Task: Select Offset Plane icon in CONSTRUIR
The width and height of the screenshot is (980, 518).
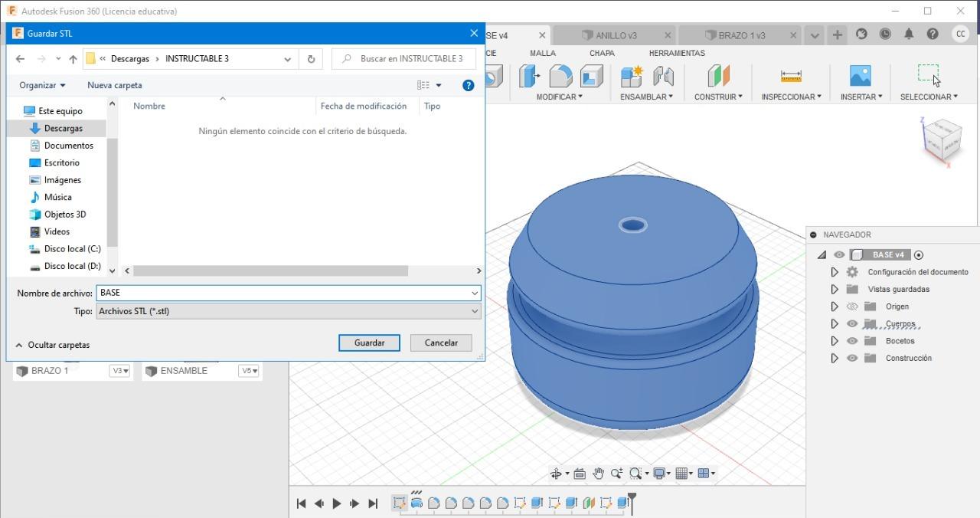Action: tap(718, 76)
